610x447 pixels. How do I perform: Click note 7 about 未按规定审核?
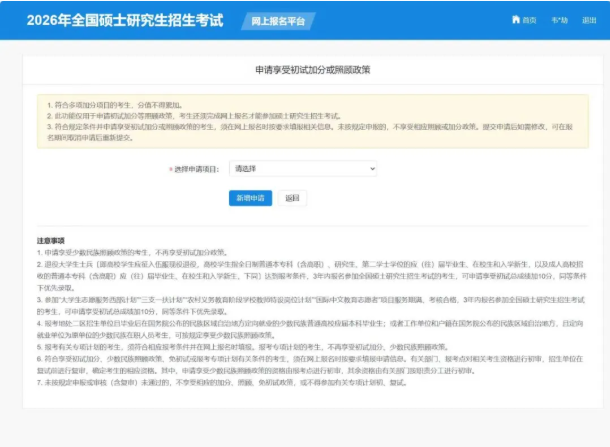pos(250,381)
